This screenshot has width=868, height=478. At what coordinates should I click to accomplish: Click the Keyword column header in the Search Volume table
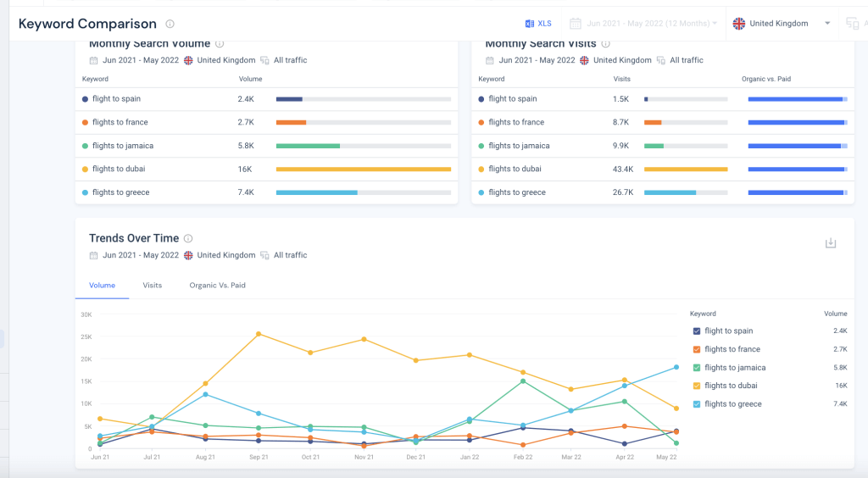coord(95,79)
